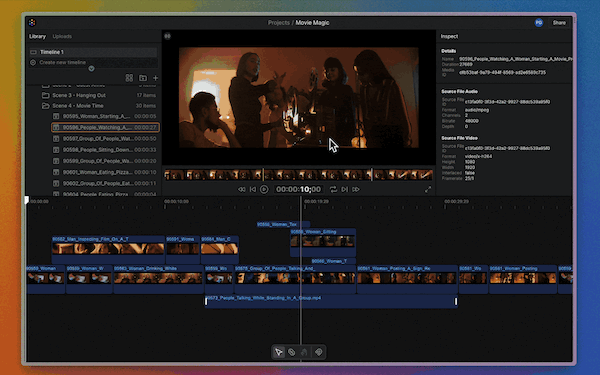Image resolution: width=600 pixels, height=375 pixels.
Task: Click left trim handle of 90573 audio clip
Action: pos(206,302)
